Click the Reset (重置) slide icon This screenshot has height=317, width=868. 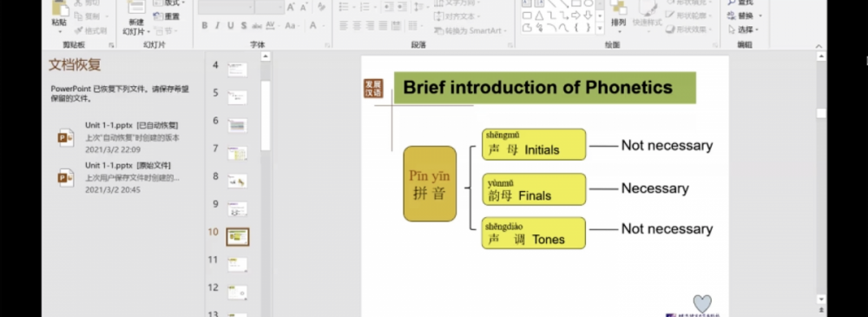tap(158, 17)
